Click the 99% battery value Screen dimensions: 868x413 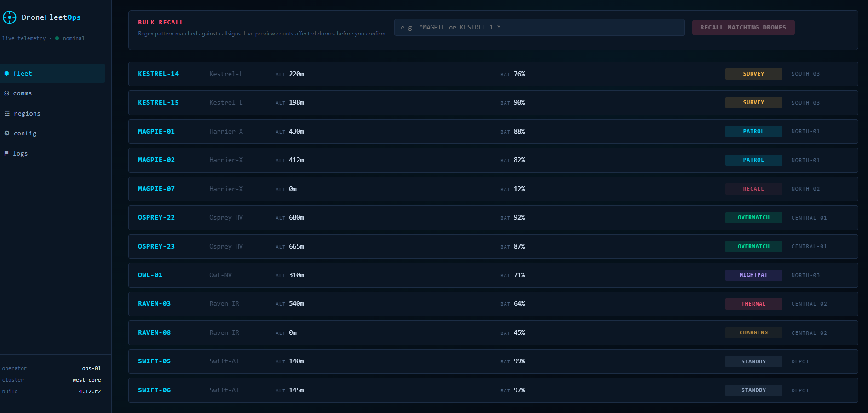(x=519, y=361)
